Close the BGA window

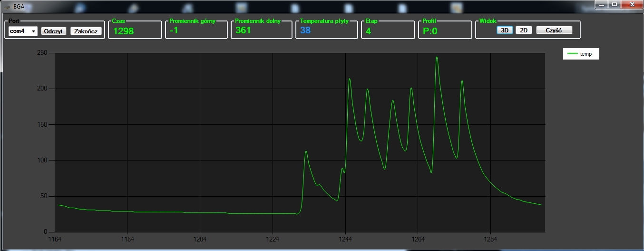[x=632, y=4]
